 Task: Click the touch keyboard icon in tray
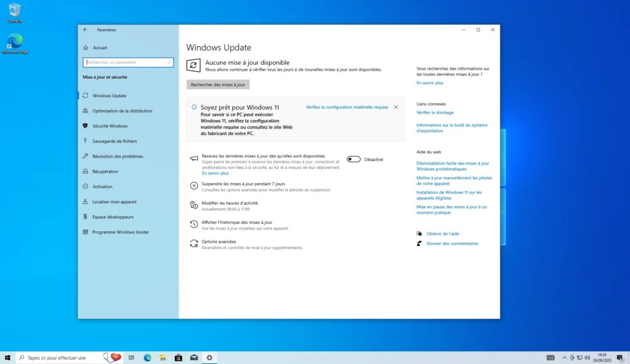[x=551, y=358]
